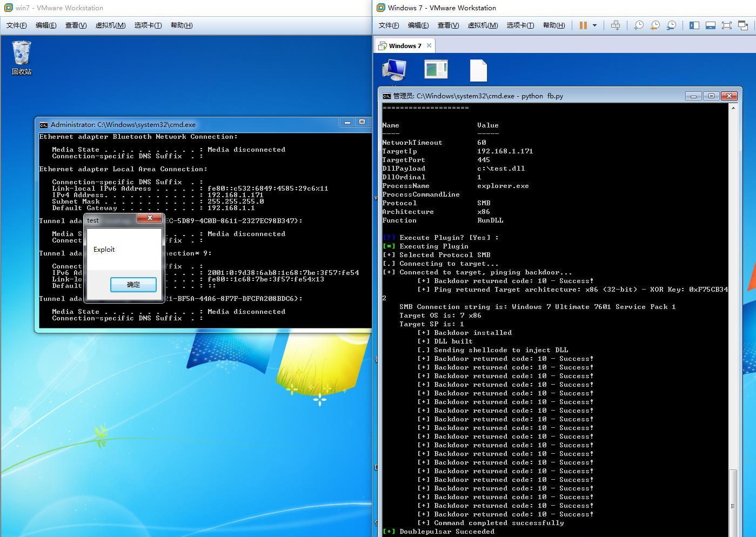Open 虚拟机(M) menu in win7 window

click(110, 25)
